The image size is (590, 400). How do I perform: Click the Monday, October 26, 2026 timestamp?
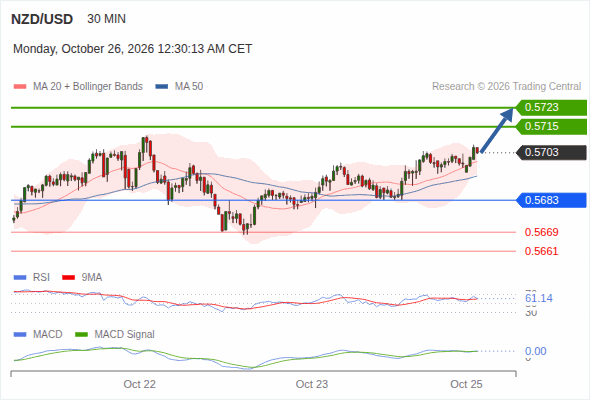[132, 49]
